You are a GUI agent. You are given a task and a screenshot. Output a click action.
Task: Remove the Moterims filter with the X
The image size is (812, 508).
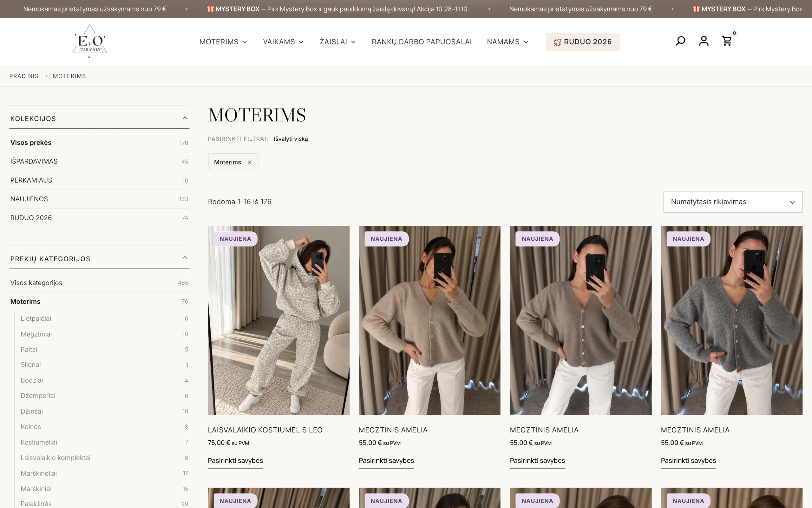[249, 162]
